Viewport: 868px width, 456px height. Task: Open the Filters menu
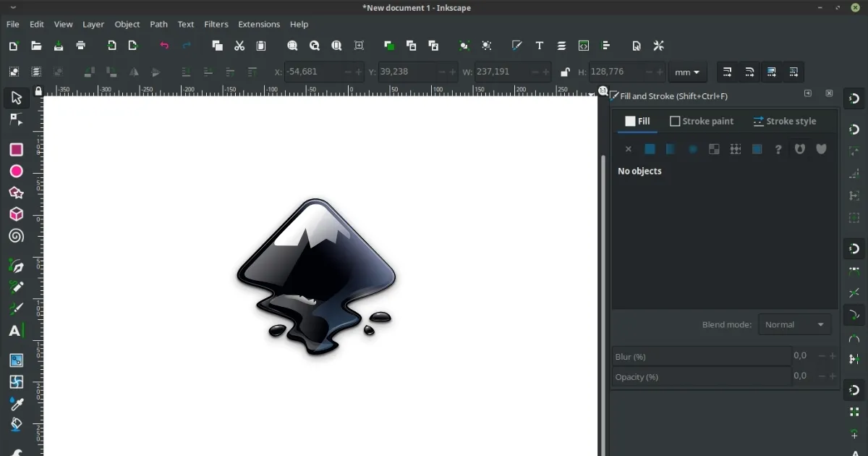[x=216, y=24]
